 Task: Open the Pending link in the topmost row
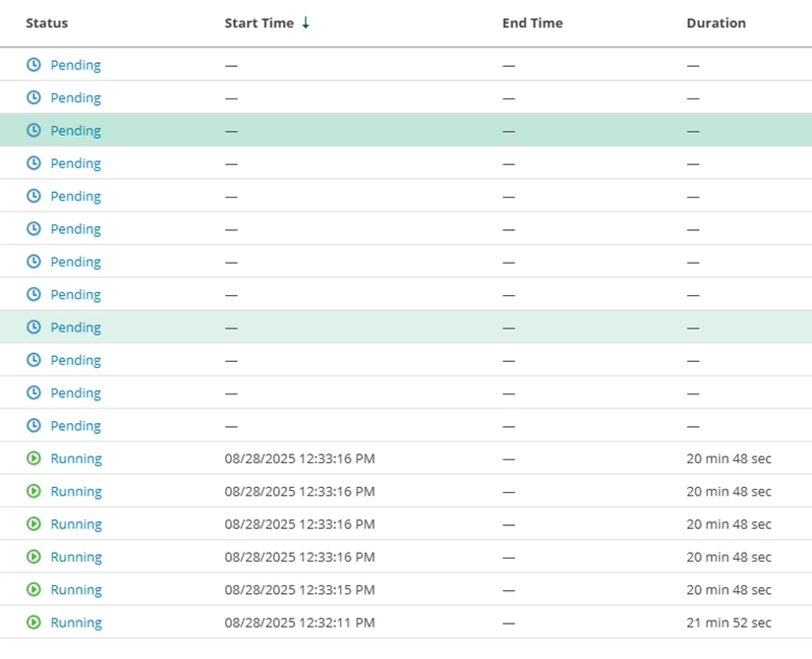[x=76, y=65]
